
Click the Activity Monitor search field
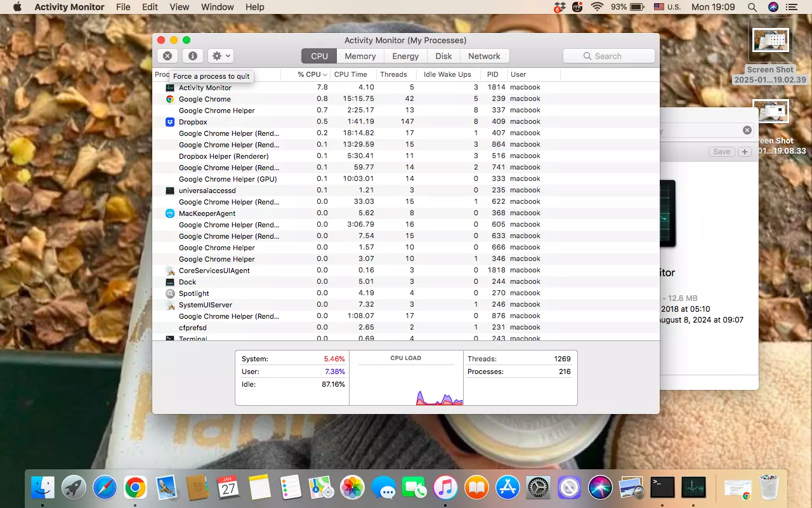(609, 56)
